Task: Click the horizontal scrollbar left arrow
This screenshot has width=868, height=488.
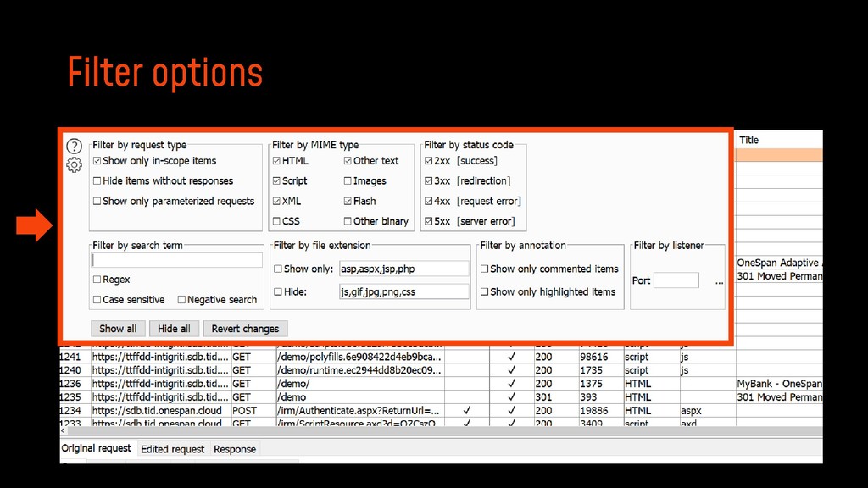Action: [x=63, y=430]
